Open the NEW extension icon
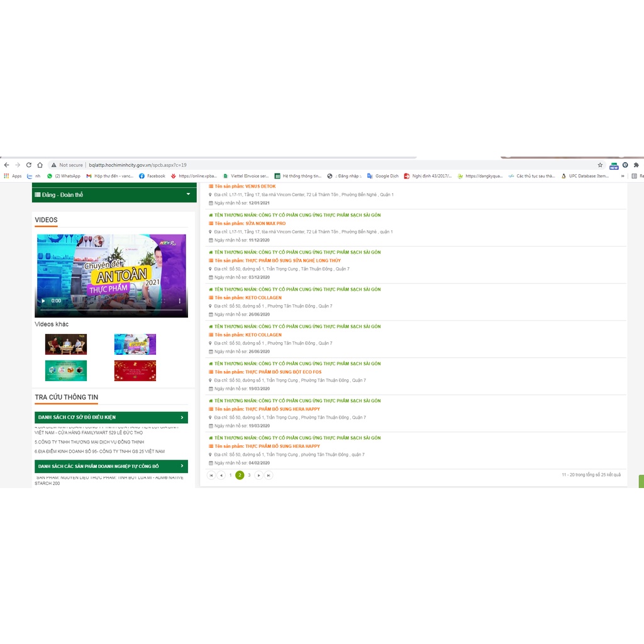 point(614,166)
